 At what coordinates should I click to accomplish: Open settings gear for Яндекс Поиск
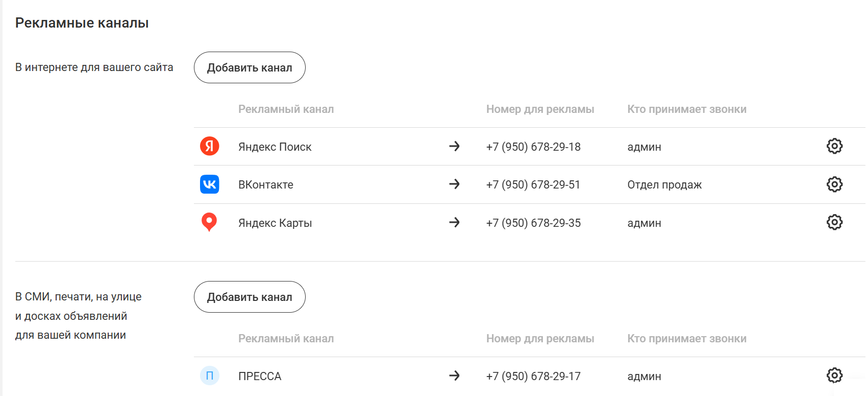point(834,146)
